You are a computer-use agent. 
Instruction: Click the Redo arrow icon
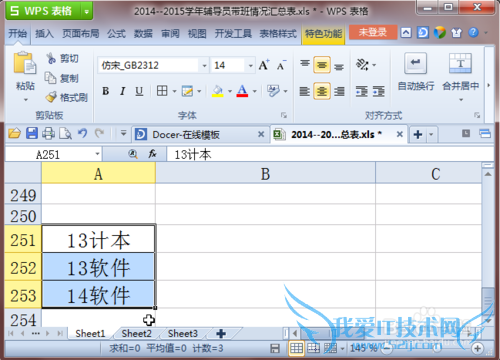(99, 134)
